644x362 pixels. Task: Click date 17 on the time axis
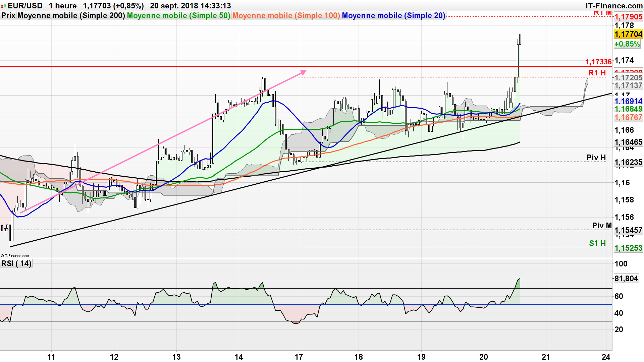pos(299,357)
